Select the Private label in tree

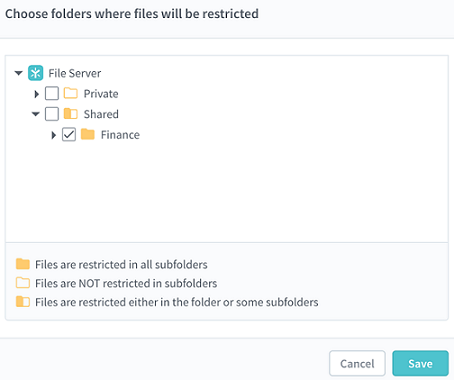(x=101, y=94)
